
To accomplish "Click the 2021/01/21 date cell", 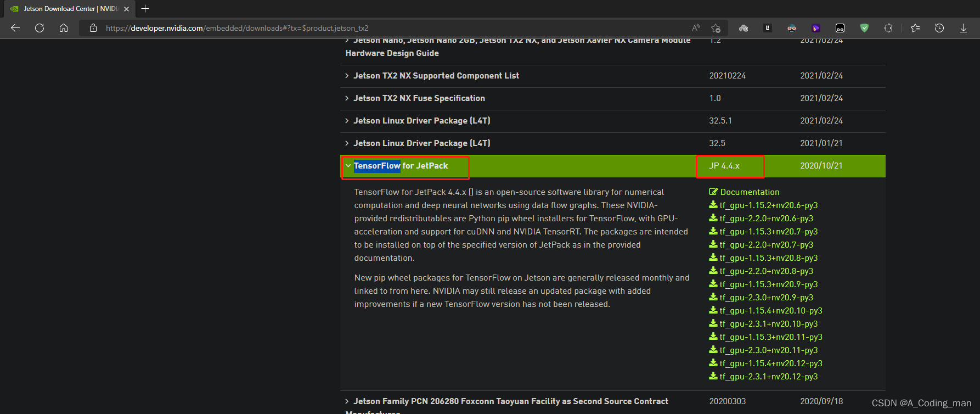I will point(821,143).
